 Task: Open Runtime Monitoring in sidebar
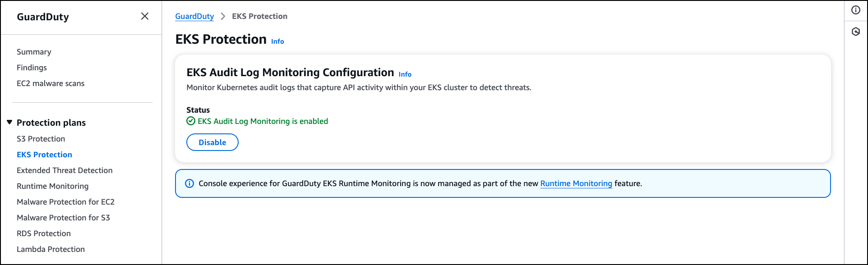[x=52, y=186]
